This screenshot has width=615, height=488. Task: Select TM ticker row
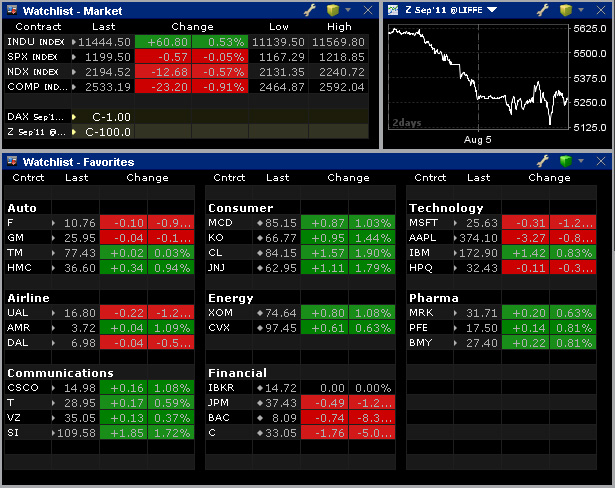(99, 253)
